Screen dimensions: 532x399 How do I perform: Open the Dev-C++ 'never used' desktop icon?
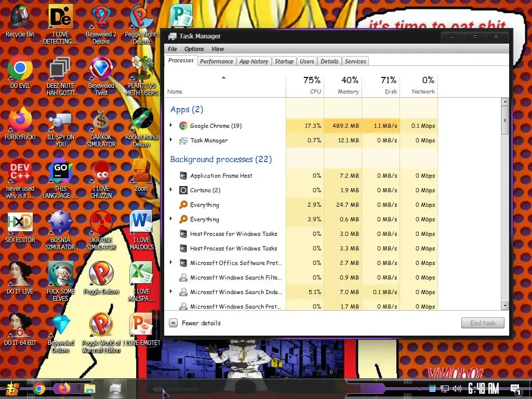point(20,179)
